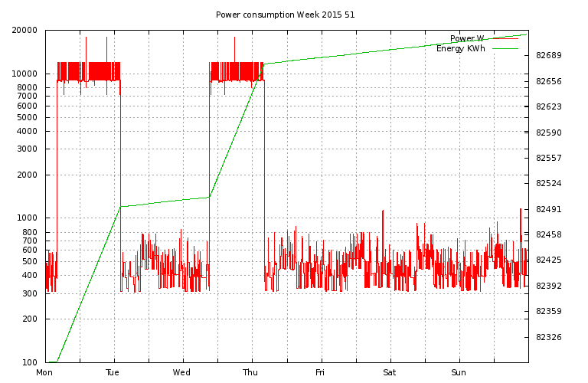Screen dimensions: 588x383
Task: Click the "5000" left axis label
Action: [x=28, y=117]
